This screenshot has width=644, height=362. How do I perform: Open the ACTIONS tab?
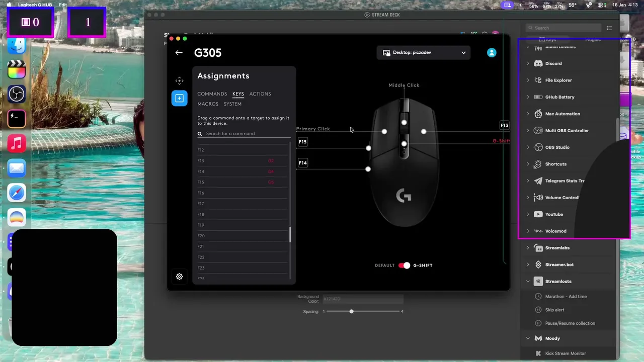[x=260, y=94]
